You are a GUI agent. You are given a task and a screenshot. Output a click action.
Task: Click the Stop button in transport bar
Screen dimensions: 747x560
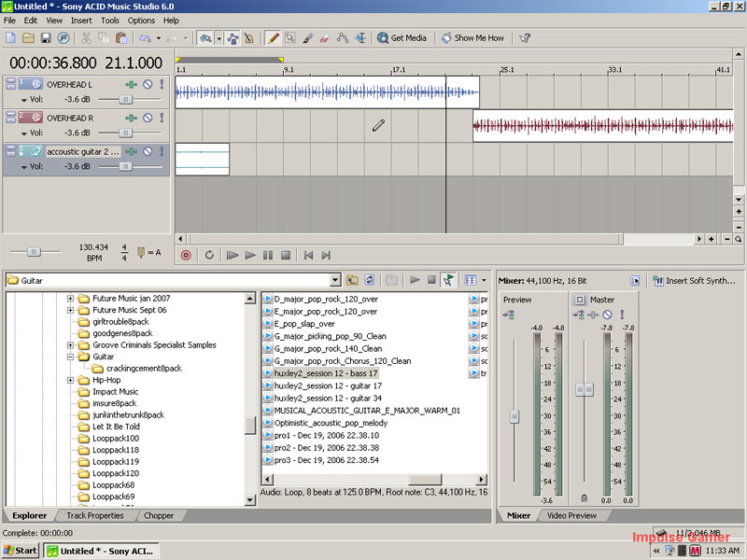pyautogui.click(x=286, y=255)
